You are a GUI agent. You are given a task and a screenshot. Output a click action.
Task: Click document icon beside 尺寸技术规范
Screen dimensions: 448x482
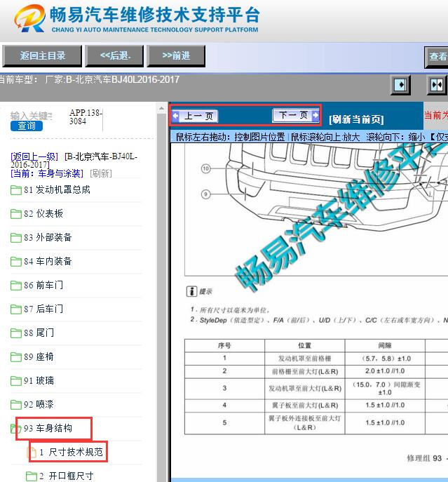[x=32, y=453]
